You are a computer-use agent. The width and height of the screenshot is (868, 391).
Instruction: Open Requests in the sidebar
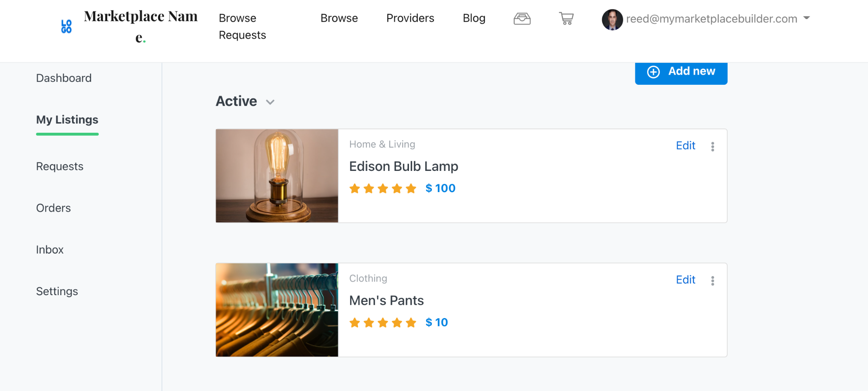coord(60,166)
